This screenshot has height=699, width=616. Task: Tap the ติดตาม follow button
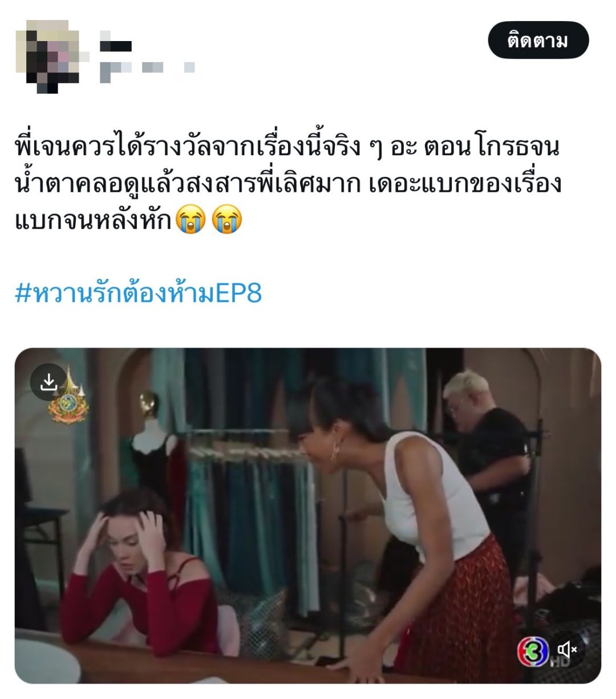click(538, 40)
